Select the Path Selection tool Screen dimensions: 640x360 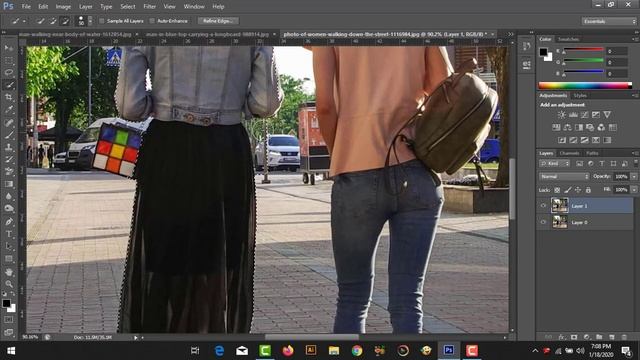tap(9, 247)
